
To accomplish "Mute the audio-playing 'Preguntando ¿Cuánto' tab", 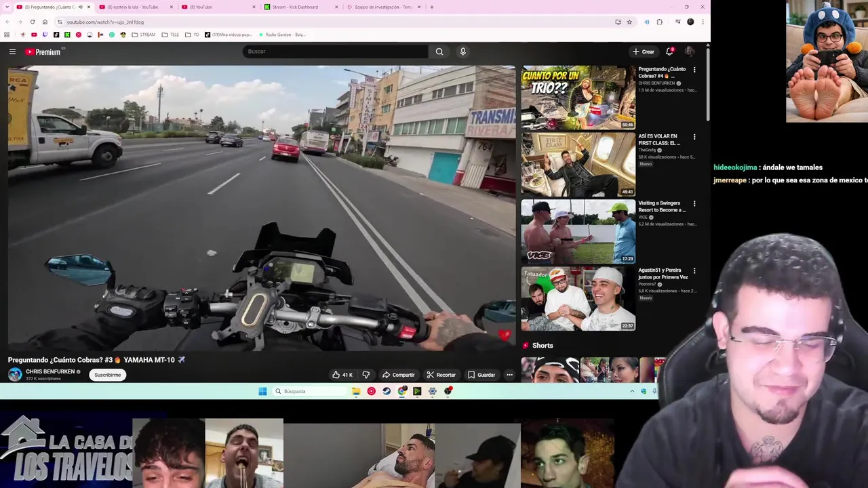I will tap(80, 7).
